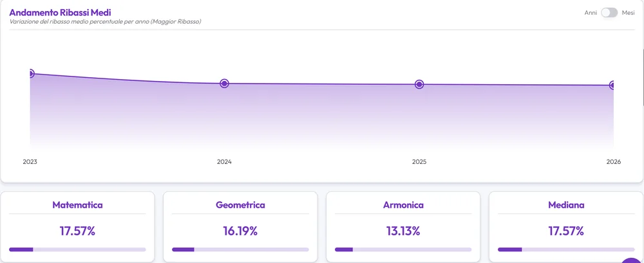Click the 2026 data point marker
Screen dimensions: 644x263
613,86
